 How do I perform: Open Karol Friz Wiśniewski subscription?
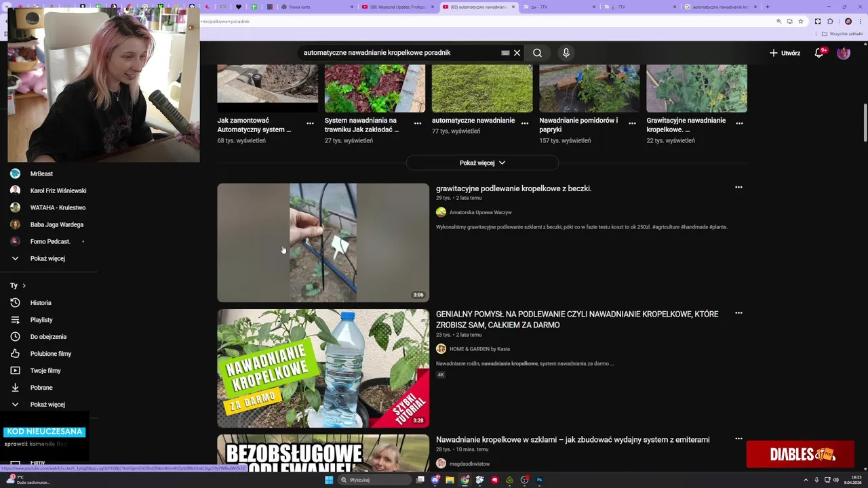(58, 190)
